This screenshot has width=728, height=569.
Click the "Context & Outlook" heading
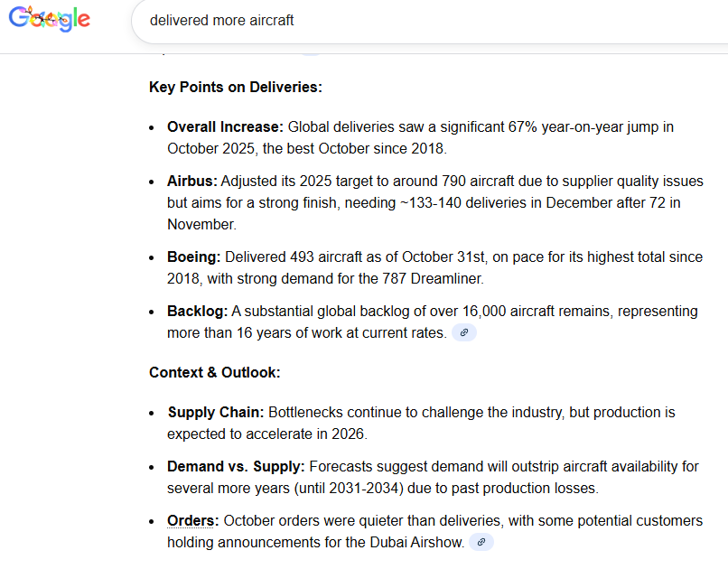pyautogui.click(x=215, y=372)
